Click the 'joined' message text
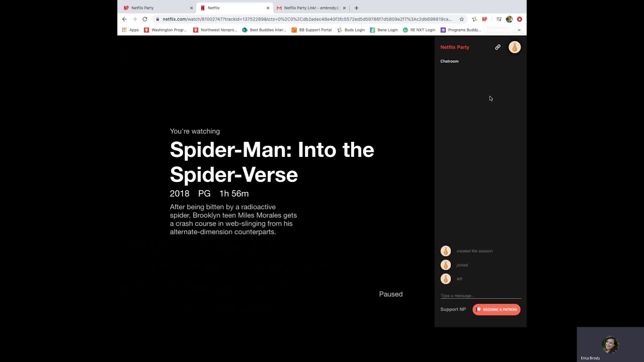Screen dimensions: 644x362 (462, 265)
